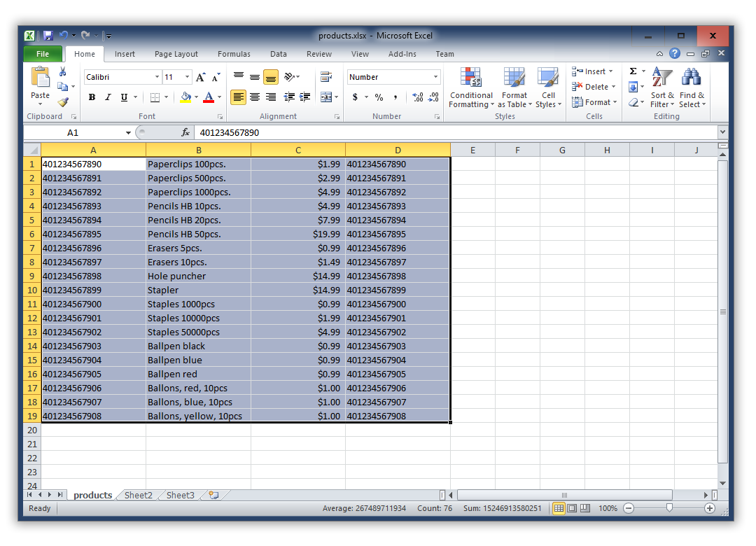
Task: Apply Percent Style format
Action: [x=379, y=97]
